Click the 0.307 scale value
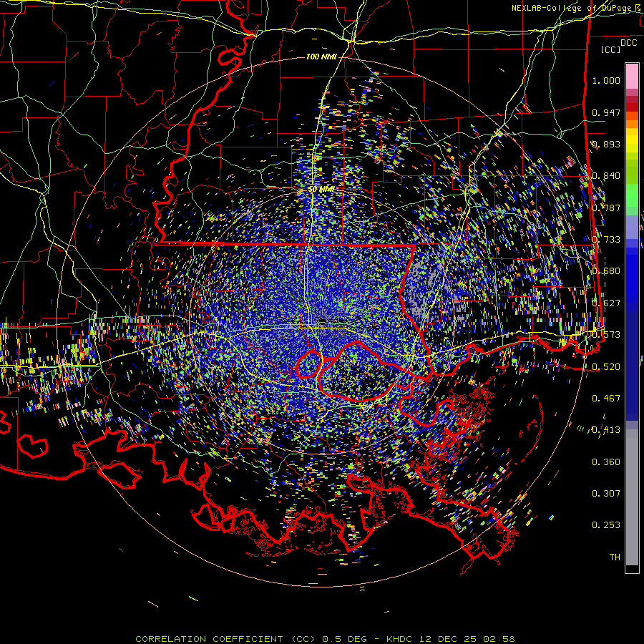Screen dimensions: 644x644 coord(606,494)
